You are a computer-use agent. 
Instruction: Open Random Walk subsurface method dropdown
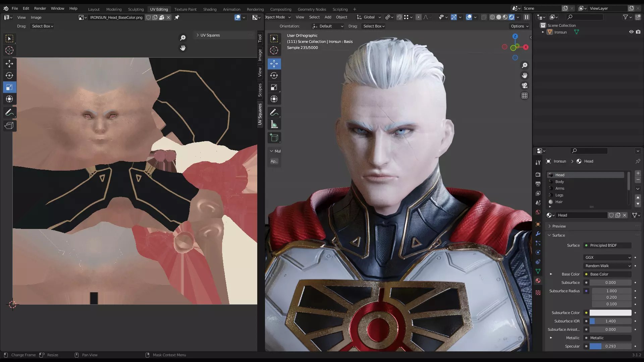click(607, 266)
